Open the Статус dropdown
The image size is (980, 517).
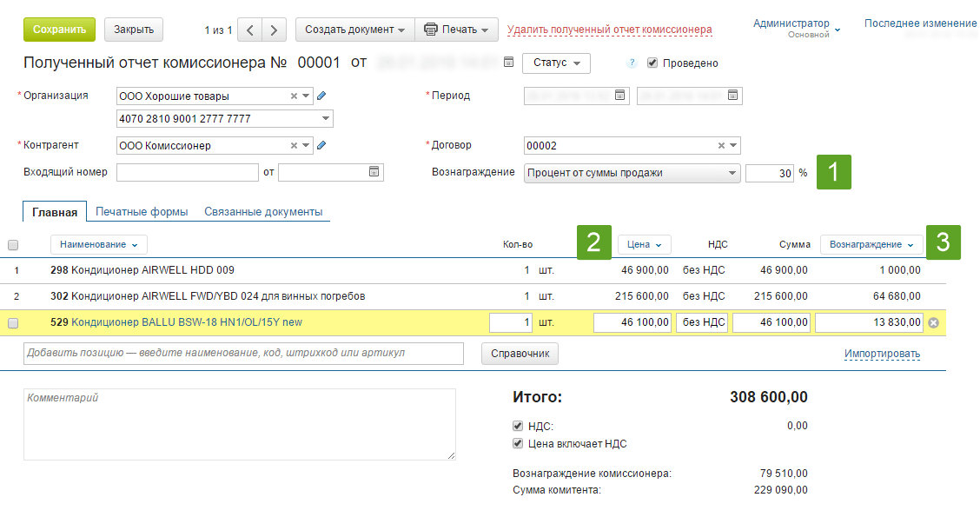point(556,63)
